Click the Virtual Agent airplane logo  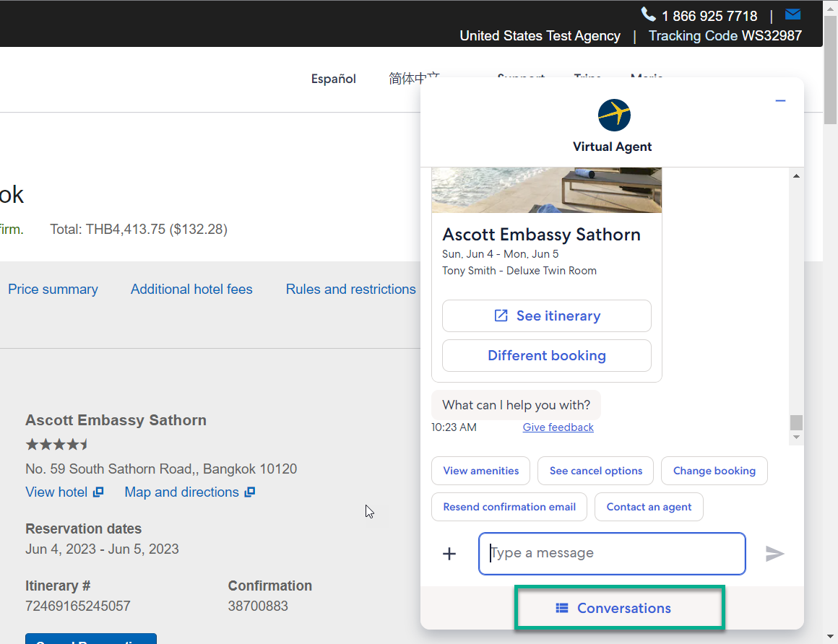pos(614,115)
